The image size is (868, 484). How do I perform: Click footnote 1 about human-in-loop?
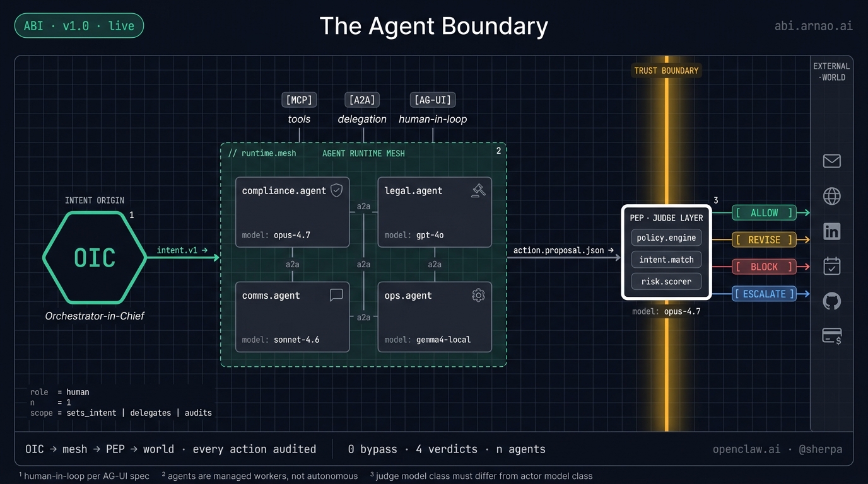84,476
